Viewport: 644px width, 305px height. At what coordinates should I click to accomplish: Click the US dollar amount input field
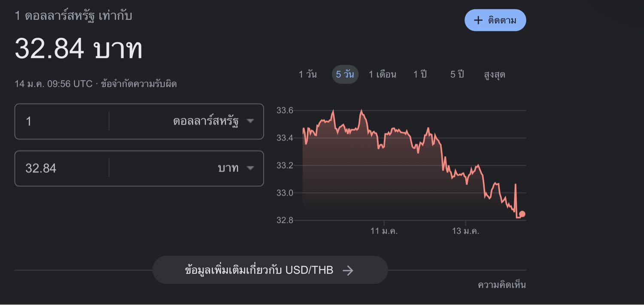62,122
